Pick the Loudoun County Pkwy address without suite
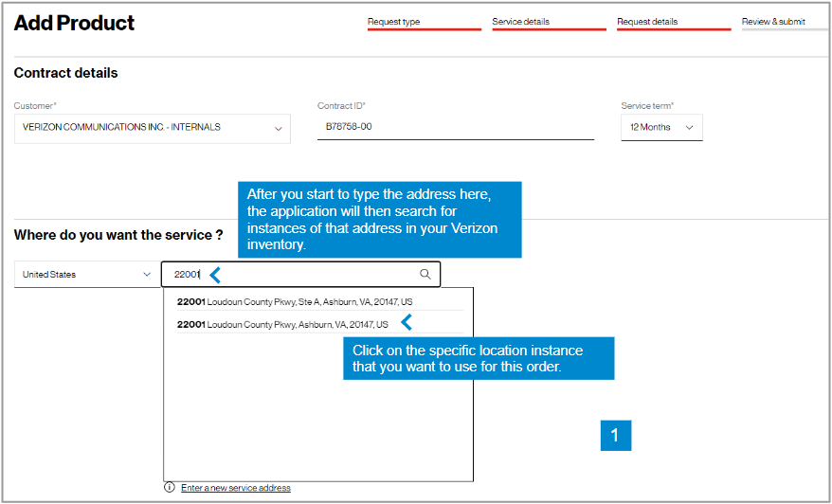832x504 pixels. pyautogui.click(x=282, y=324)
